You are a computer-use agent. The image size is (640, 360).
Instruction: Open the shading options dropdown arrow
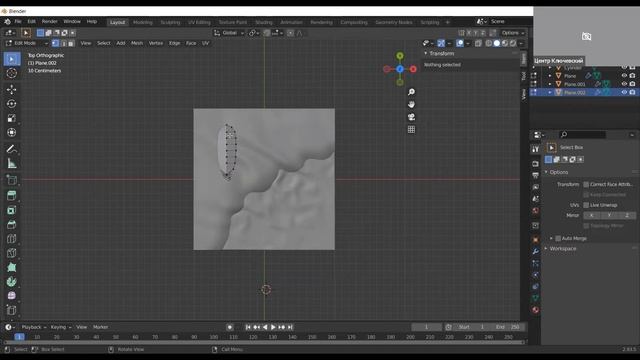coord(521,43)
